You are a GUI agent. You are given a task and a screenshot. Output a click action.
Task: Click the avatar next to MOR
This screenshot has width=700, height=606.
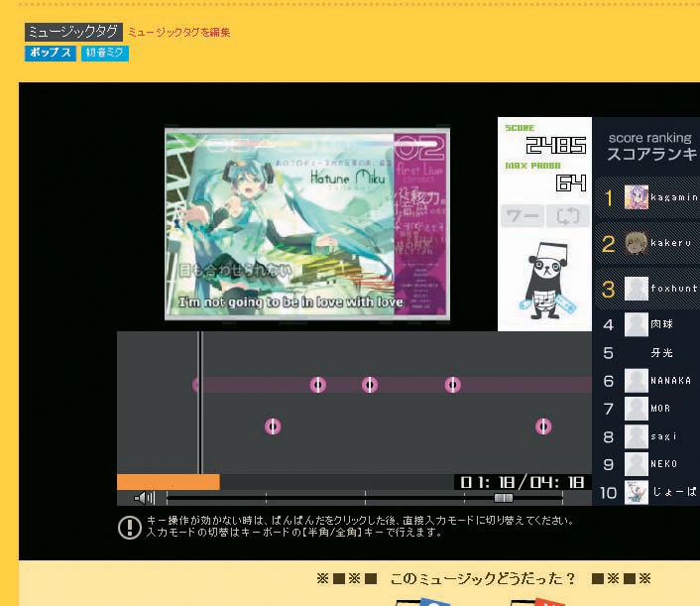point(637,409)
